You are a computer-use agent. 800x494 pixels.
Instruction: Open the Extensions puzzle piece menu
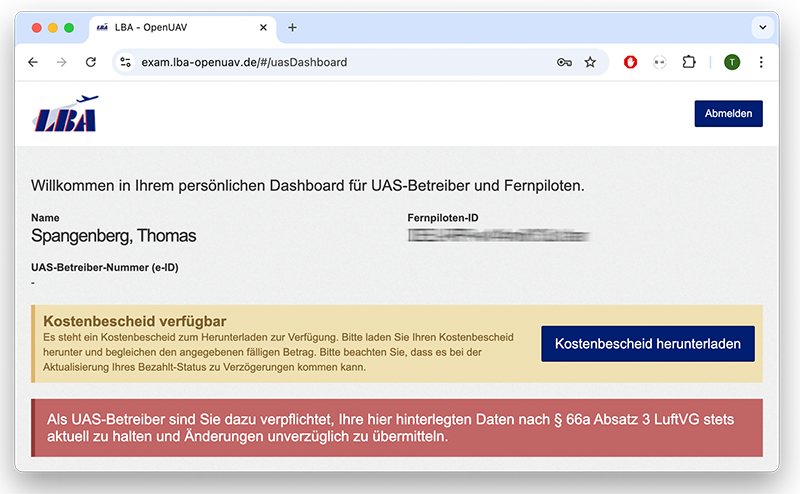click(x=689, y=62)
